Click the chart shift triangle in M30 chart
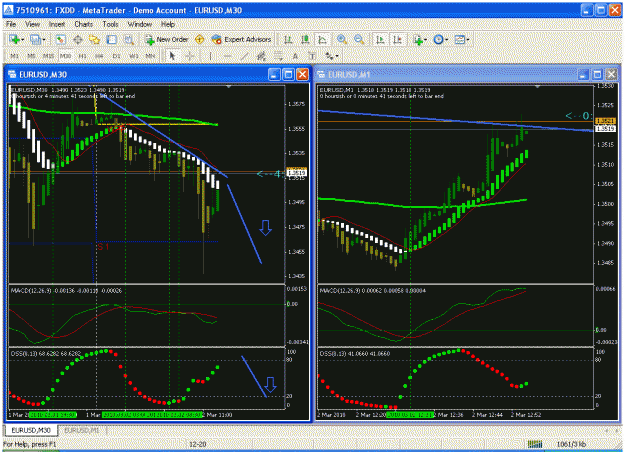This screenshot has height=452, width=625. [228, 86]
